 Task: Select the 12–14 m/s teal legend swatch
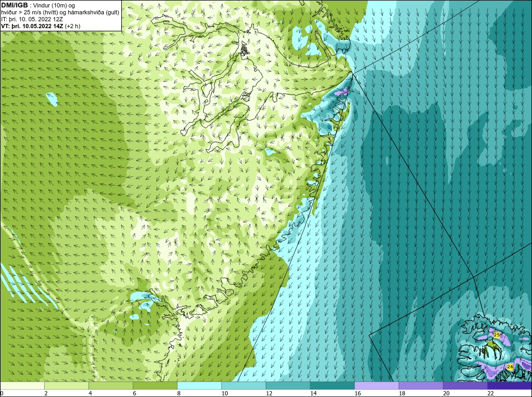[288, 386]
